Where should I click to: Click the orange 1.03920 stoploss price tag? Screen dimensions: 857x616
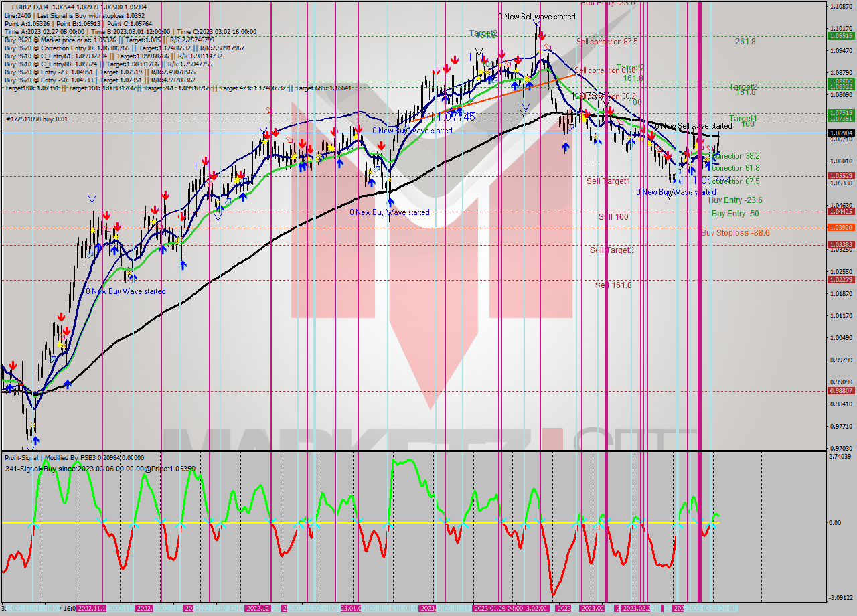(842, 227)
